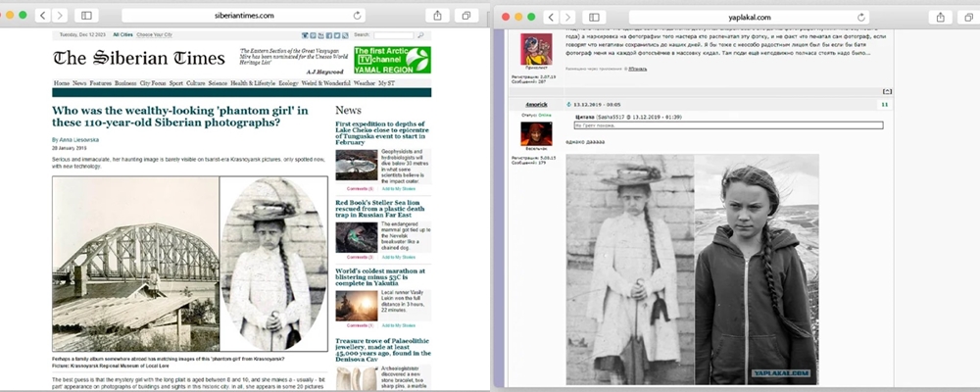Open share menu in the yaplakal window
This screenshot has height=392, width=980.
939,17
